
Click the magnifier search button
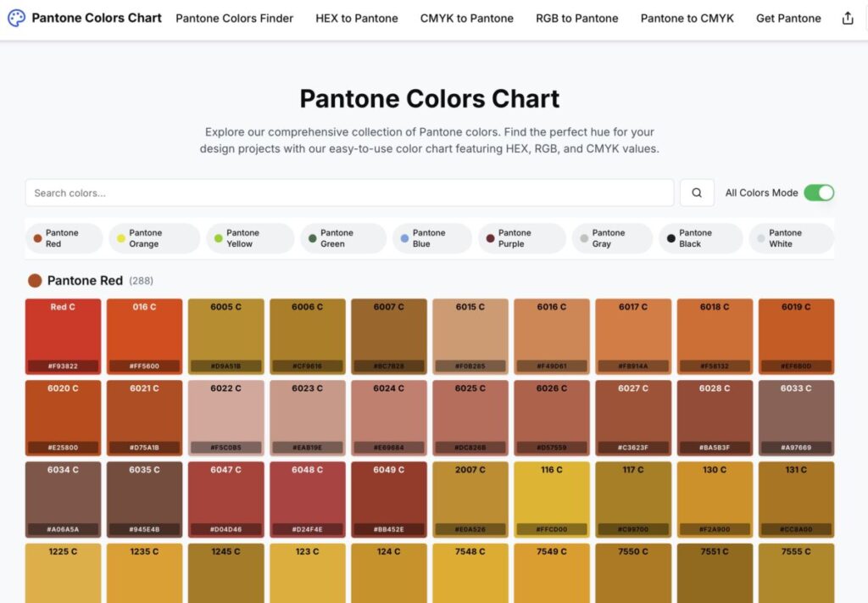coord(696,193)
